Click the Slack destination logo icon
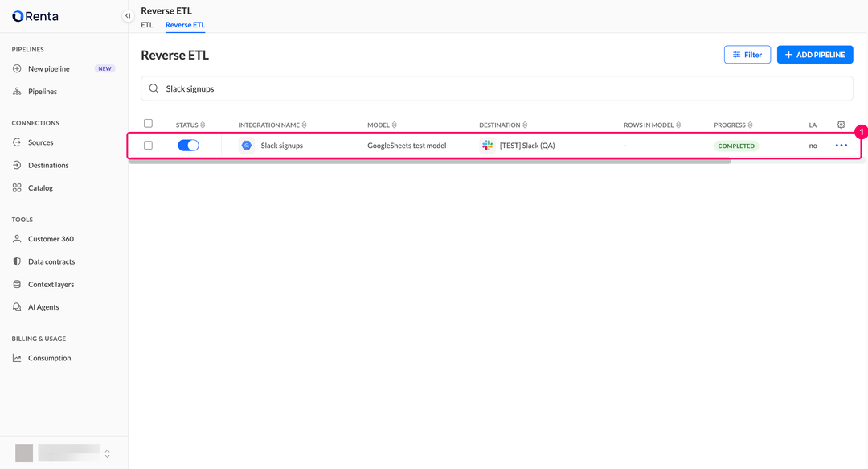The width and height of the screenshot is (868, 469). pyautogui.click(x=487, y=146)
